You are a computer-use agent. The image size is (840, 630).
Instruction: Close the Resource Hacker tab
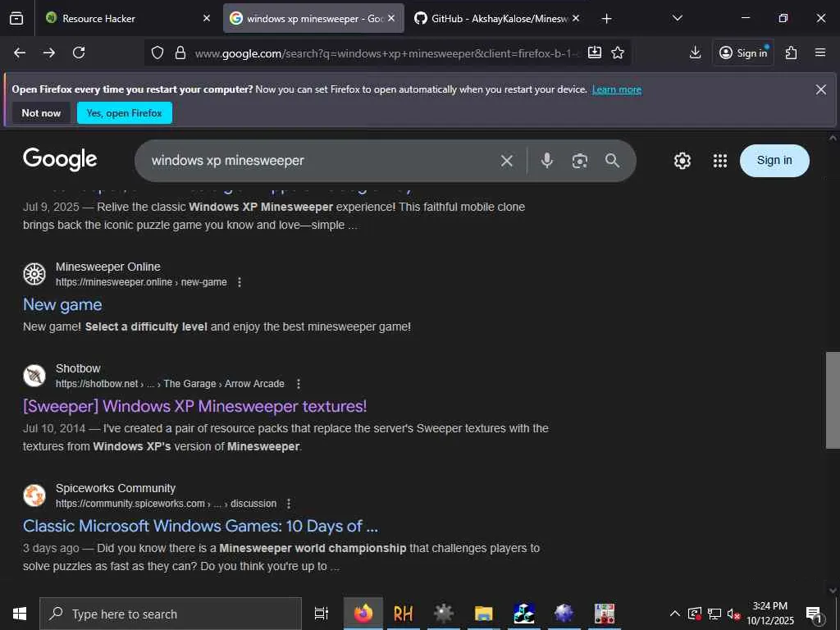click(x=207, y=19)
